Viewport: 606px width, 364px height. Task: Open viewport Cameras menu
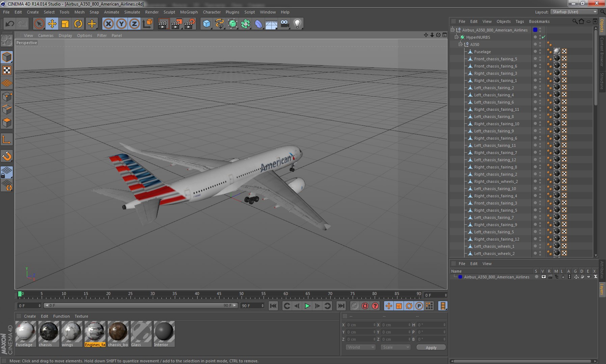pyautogui.click(x=46, y=35)
